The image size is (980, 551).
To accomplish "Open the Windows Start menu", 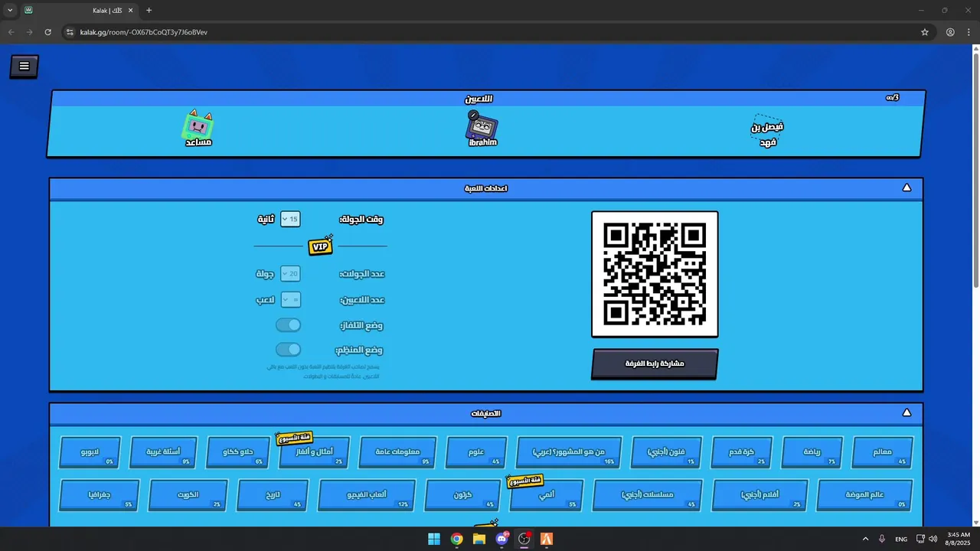I will [434, 539].
